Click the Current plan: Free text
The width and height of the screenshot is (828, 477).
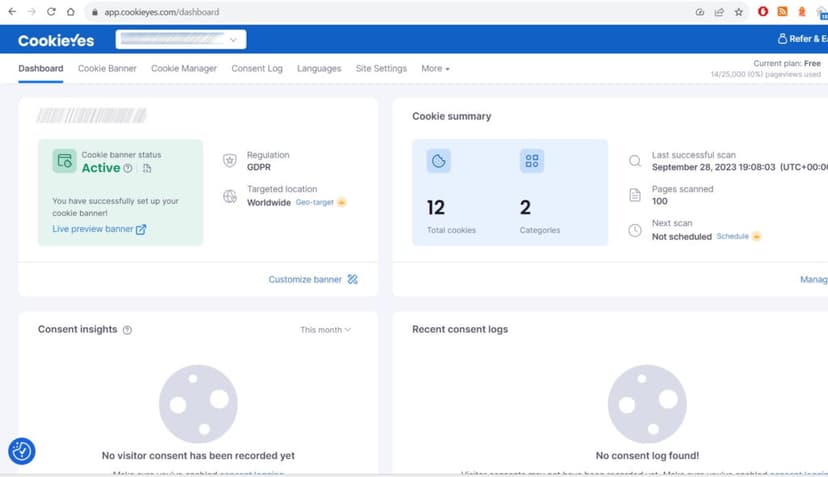coord(787,63)
